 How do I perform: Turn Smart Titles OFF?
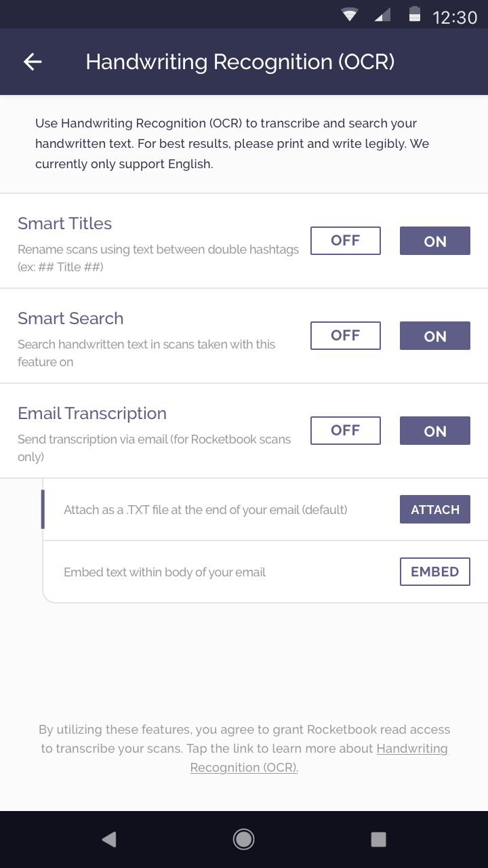pos(346,241)
